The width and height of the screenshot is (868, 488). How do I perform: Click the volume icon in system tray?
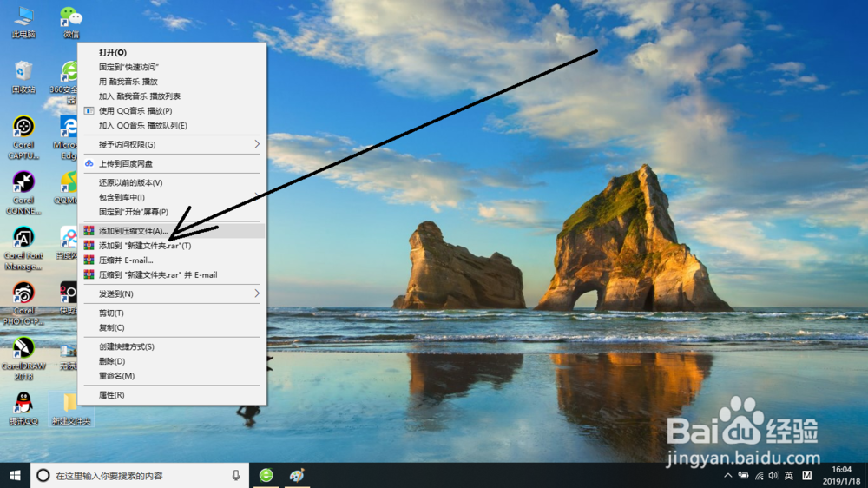(x=773, y=475)
